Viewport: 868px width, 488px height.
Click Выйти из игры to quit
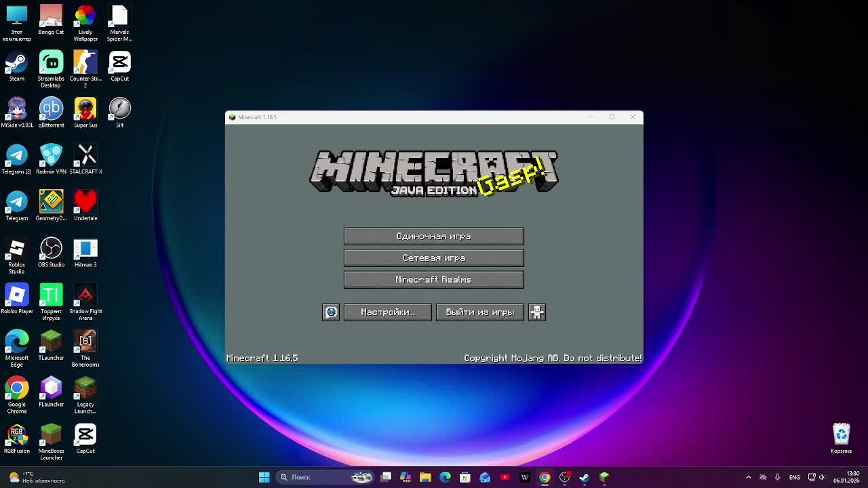(480, 312)
